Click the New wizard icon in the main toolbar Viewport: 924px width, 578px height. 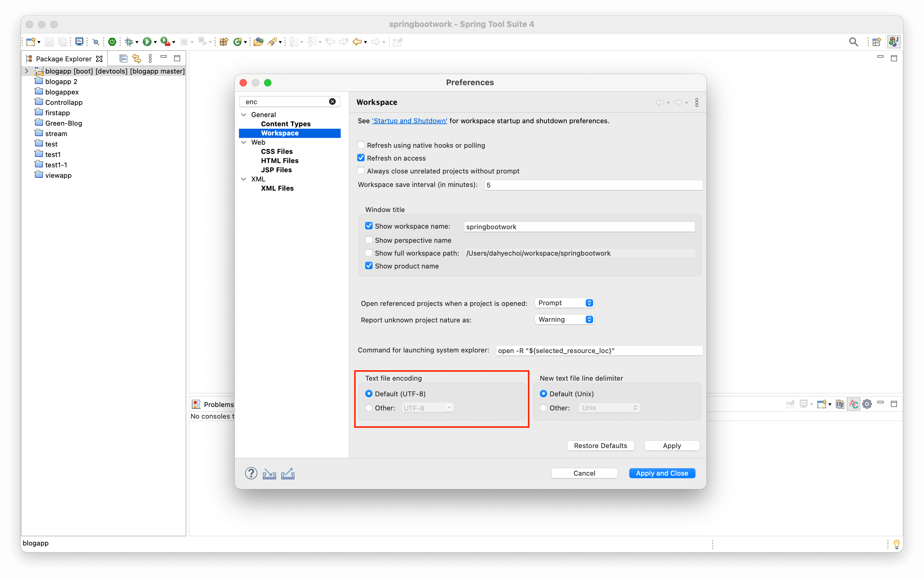tap(31, 42)
